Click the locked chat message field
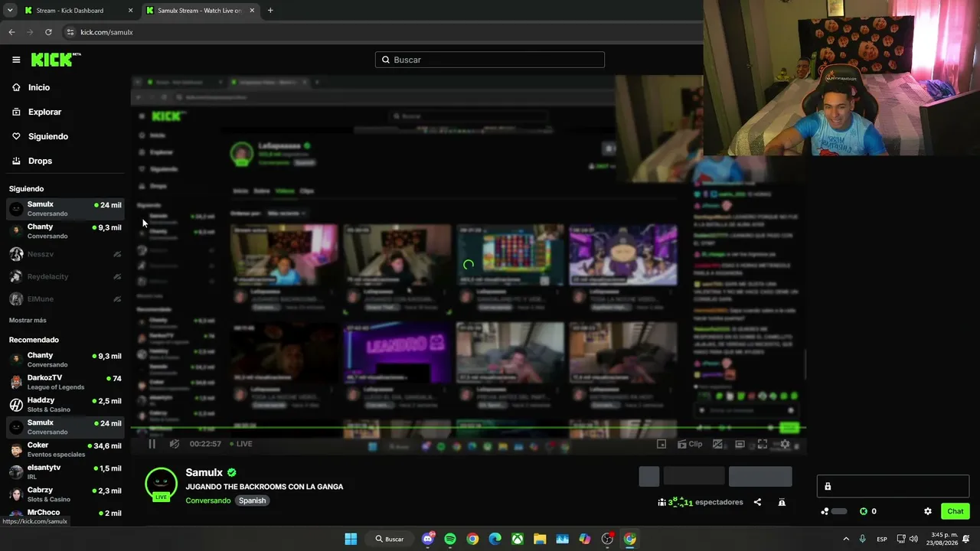 [893, 486]
